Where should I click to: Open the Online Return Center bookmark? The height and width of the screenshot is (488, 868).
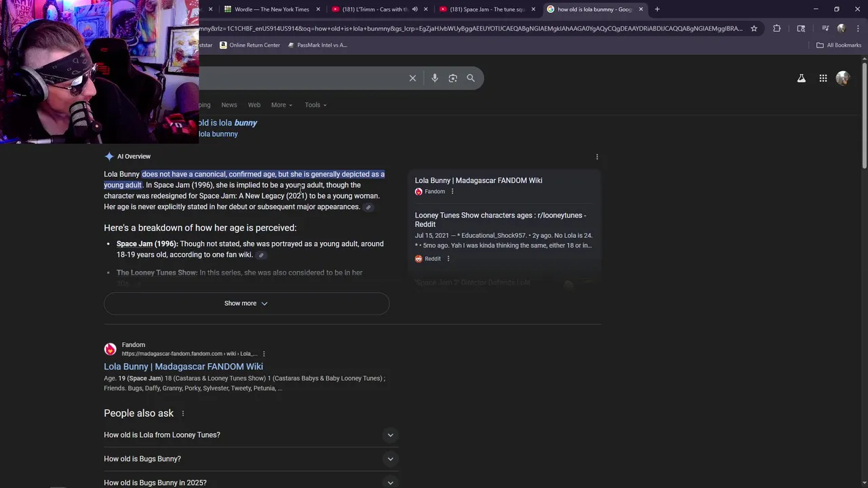pyautogui.click(x=249, y=45)
